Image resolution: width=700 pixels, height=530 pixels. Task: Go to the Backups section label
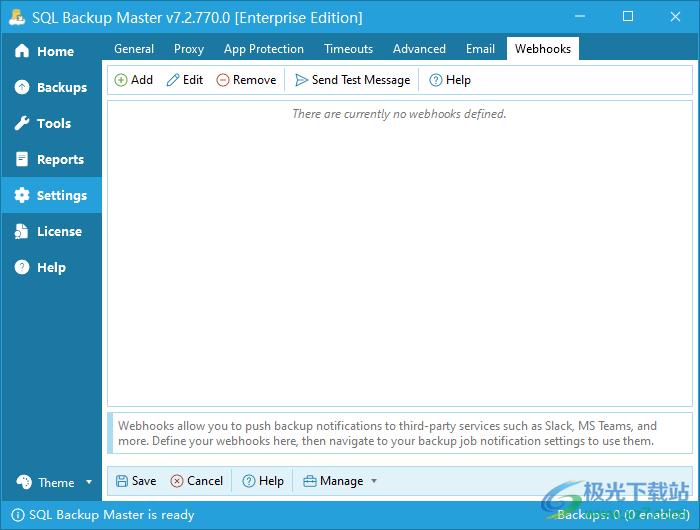tap(62, 88)
